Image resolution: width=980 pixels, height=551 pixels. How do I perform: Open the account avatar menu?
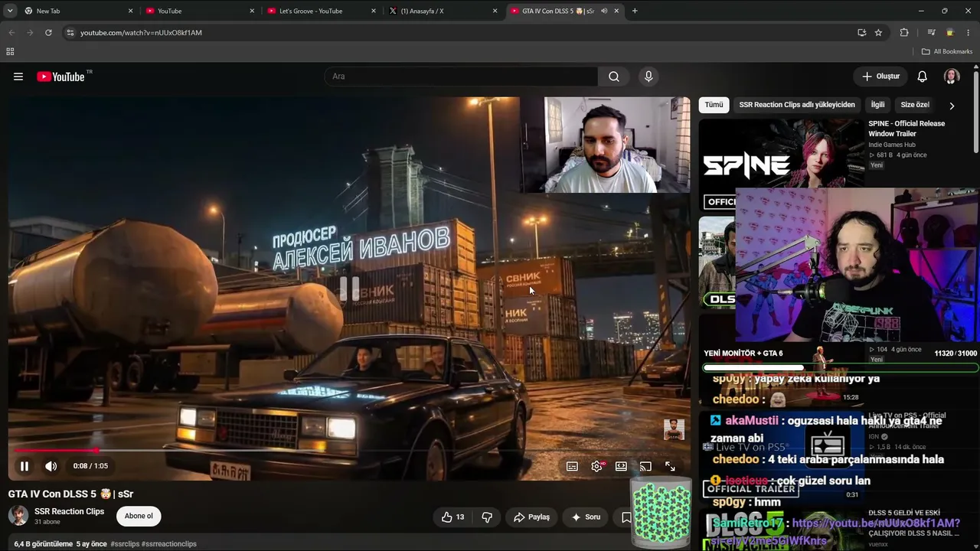click(952, 77)
